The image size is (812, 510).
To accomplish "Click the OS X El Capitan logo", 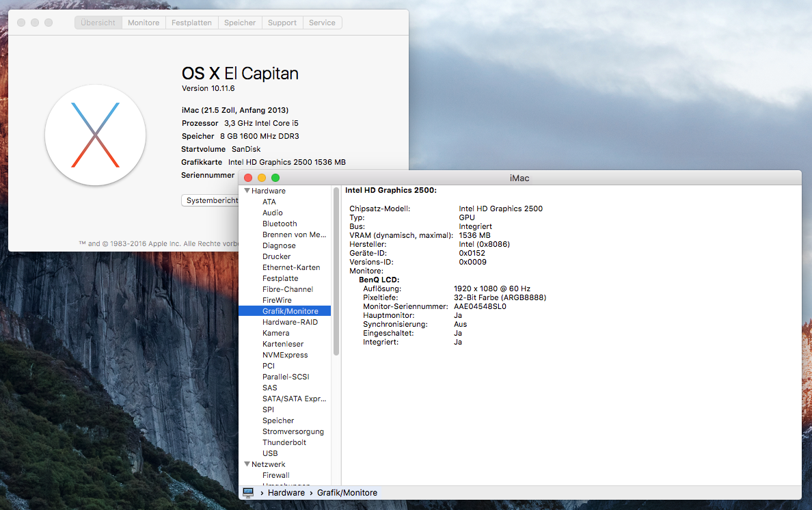I will click(x=95, y=135).
